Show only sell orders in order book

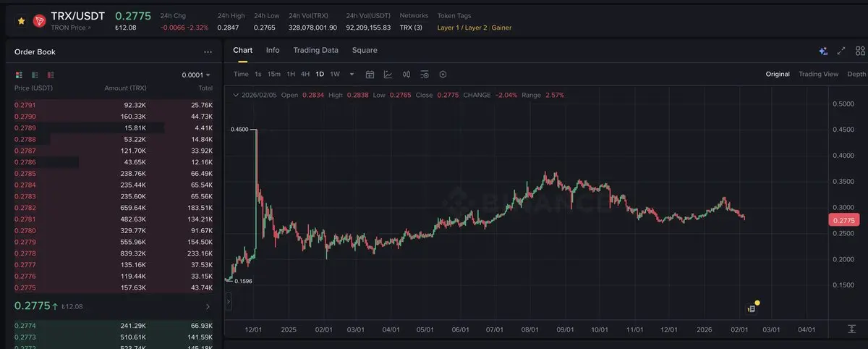pyautogui.click(x=51, y=75)
